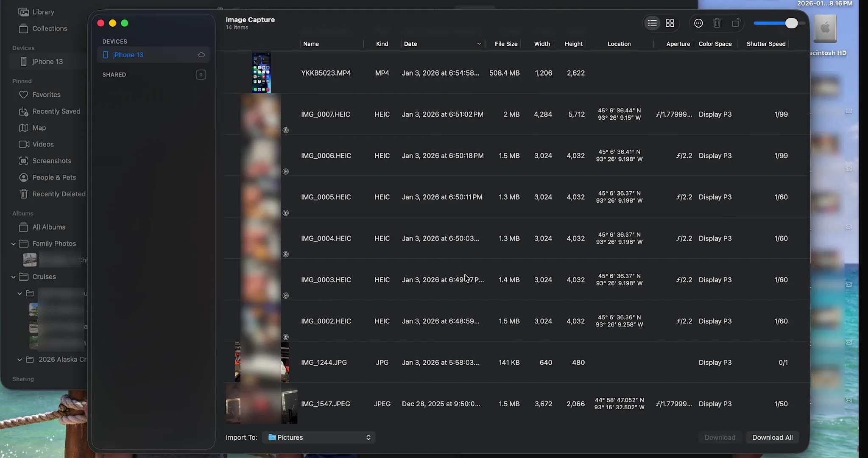Open Recently Deleted in Photos sidebar
The height and width of the screenshot is (458, 868).
58,194
